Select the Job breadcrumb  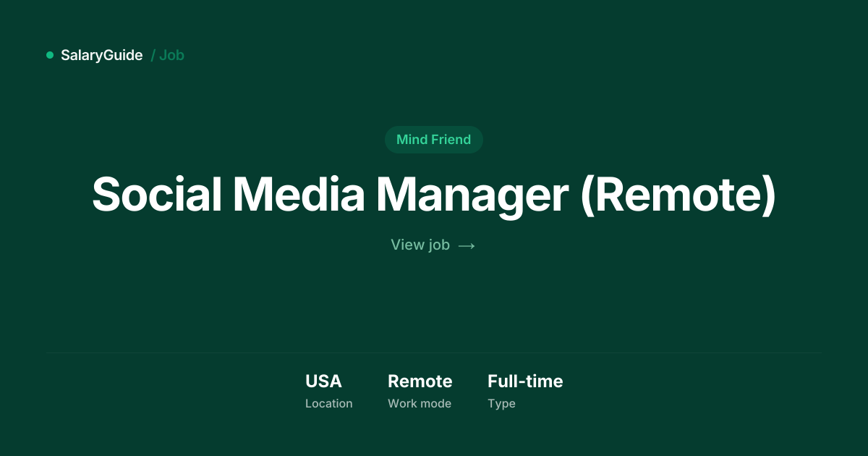171,55
